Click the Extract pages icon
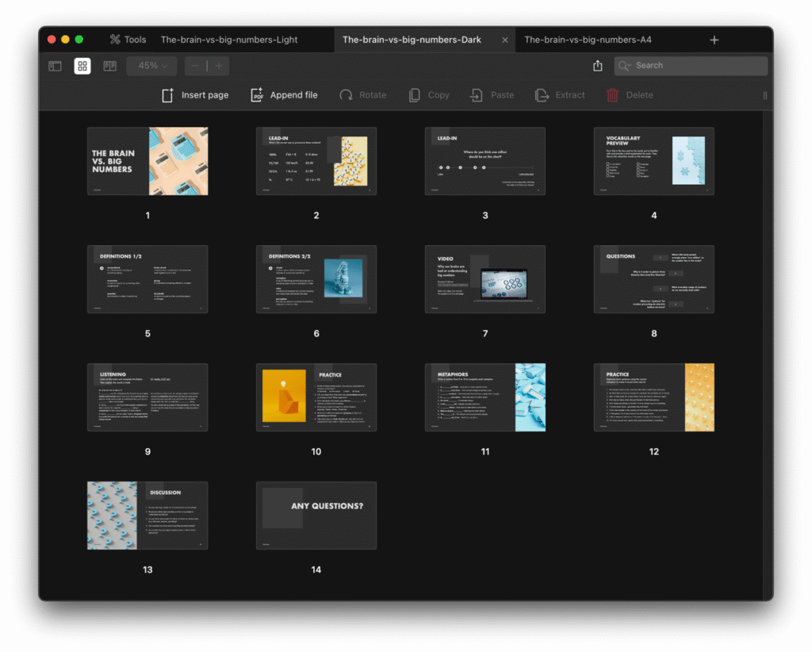Viewport: 812px width, 652px height. [542, 95]
